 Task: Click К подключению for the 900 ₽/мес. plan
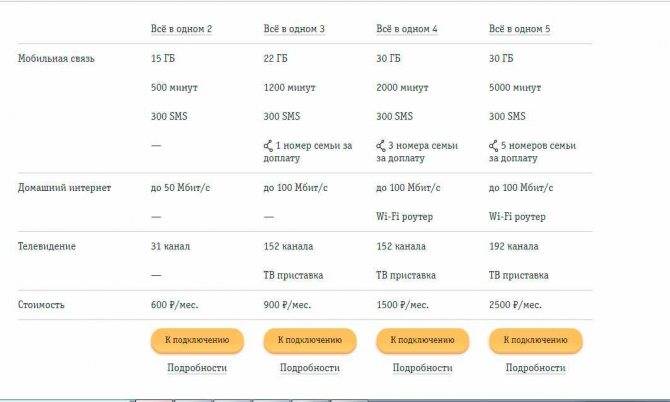pyautogui.click(x=310, y=340)
